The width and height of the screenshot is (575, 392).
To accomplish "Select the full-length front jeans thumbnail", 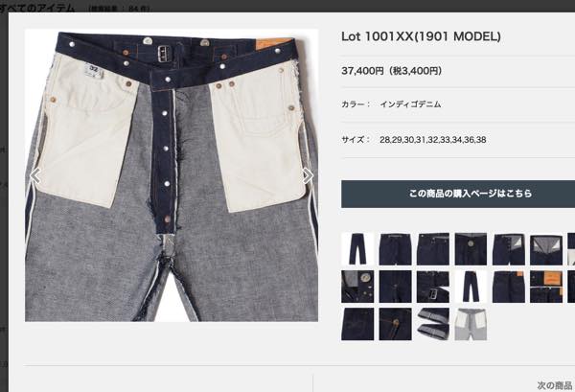I will click(x=357, y=249).
